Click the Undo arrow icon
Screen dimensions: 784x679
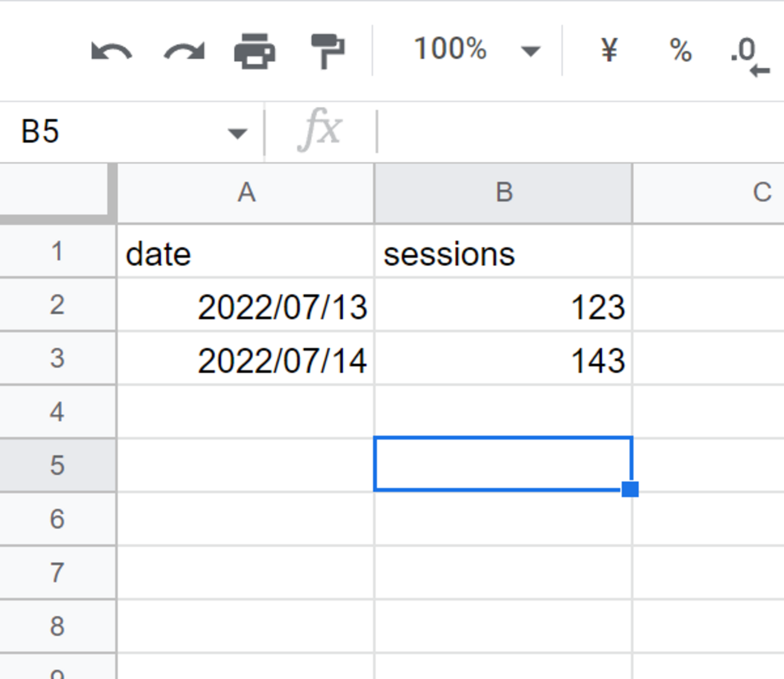click(x=112, y=51)
